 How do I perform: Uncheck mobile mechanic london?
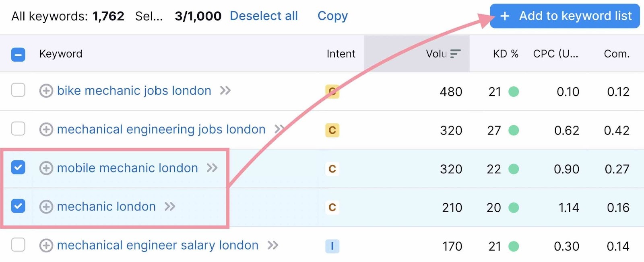click(18, 168)
